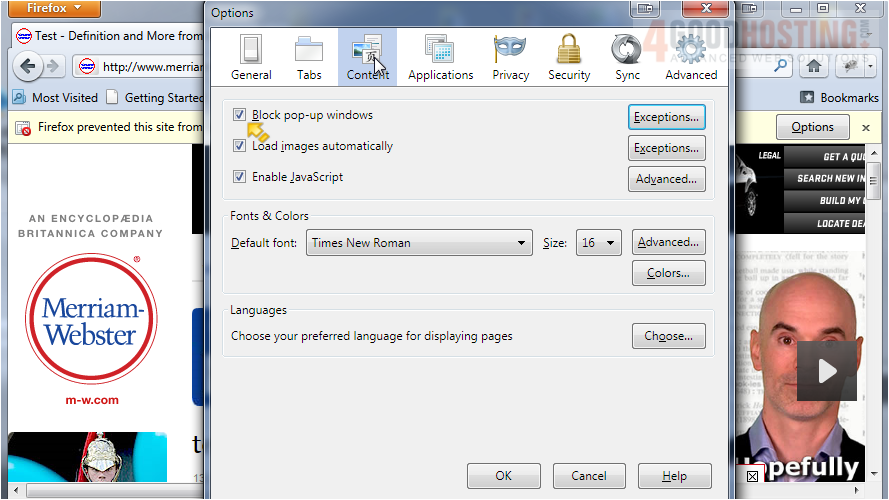
Task: Open the font Size dropdown
Action: tap(598, 243)
